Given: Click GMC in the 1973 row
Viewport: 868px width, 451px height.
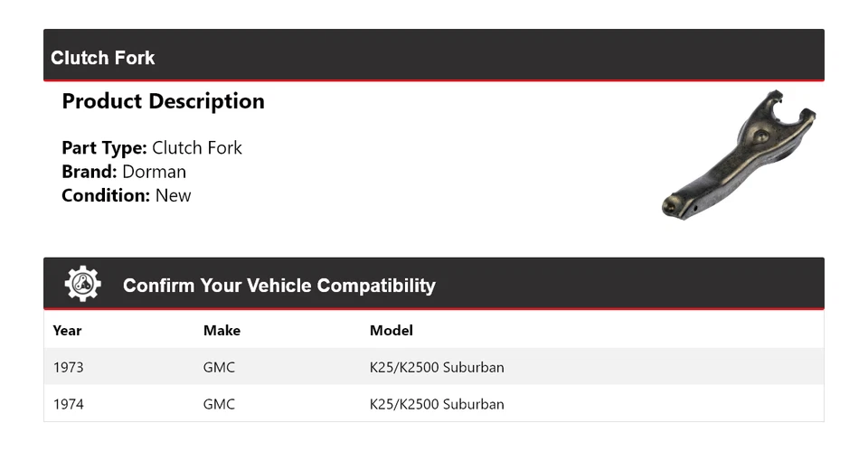Looking at the screenshot, I should click(x=219, y=368).
